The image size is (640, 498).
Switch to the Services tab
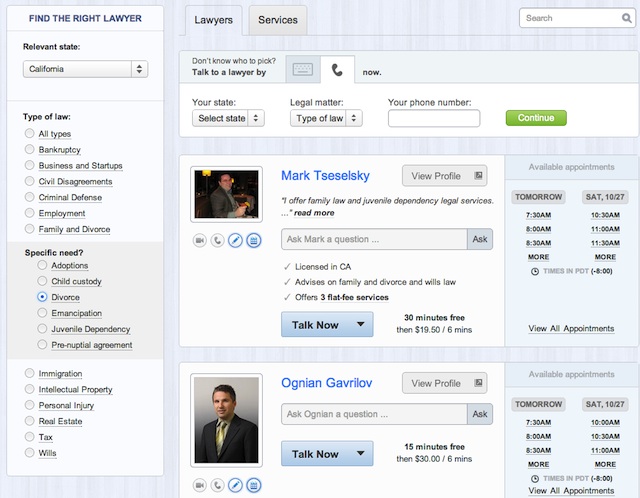pyautogui.click(x=277, y=20)
